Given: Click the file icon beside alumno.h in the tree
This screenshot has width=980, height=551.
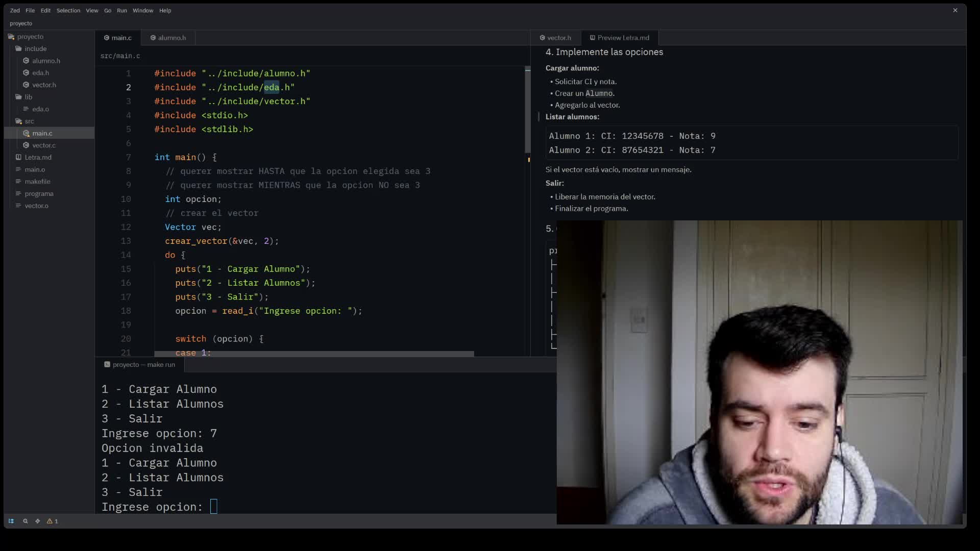Looking at the screenshot, I should click(x=26, y=61).
